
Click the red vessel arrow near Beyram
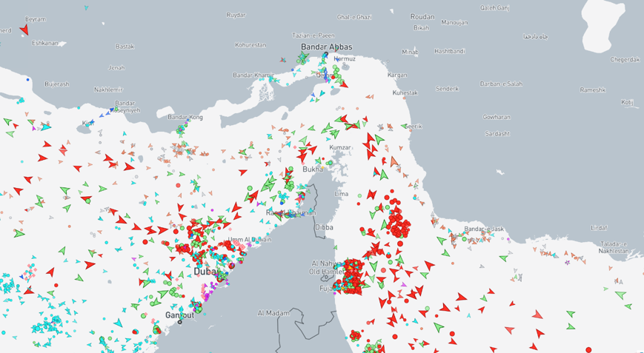(x=24, y=30)
